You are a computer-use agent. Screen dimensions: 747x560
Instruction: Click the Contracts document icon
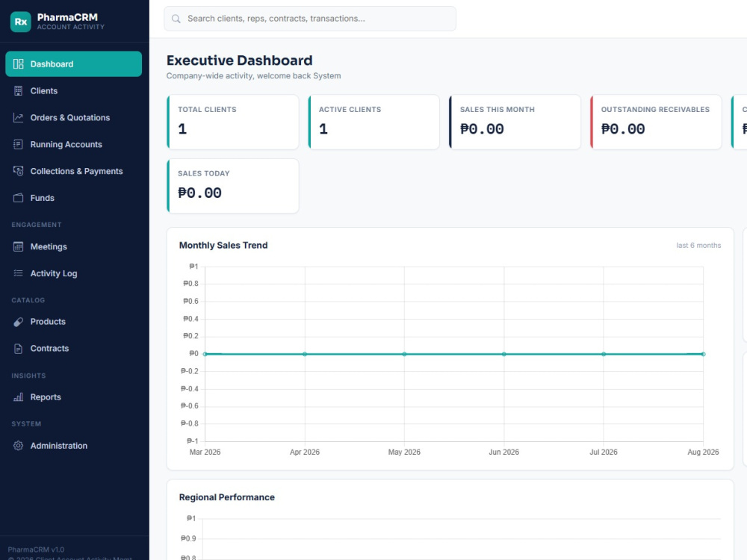[x=18, y=349]
